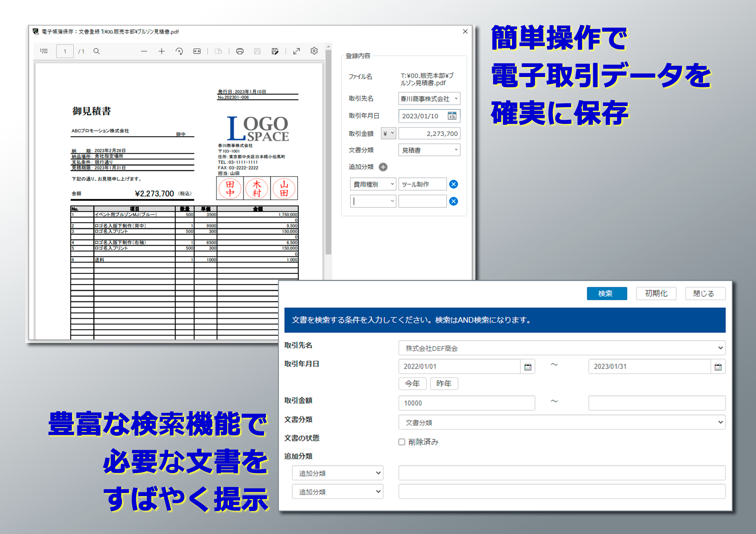
Task: Select the zoom-out (minus) icon
Action: (144, 51)
